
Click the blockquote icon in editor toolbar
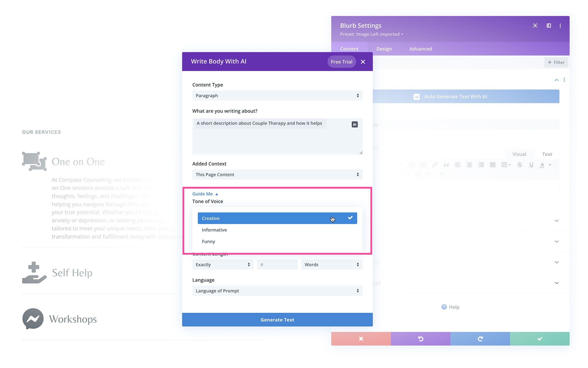pyautogui.click(x=446, y=165)
